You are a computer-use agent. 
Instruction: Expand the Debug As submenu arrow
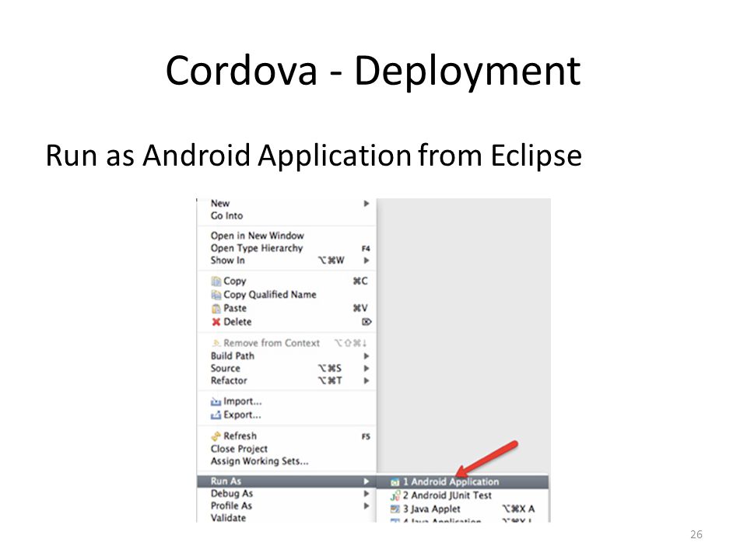tap(366, 494)
